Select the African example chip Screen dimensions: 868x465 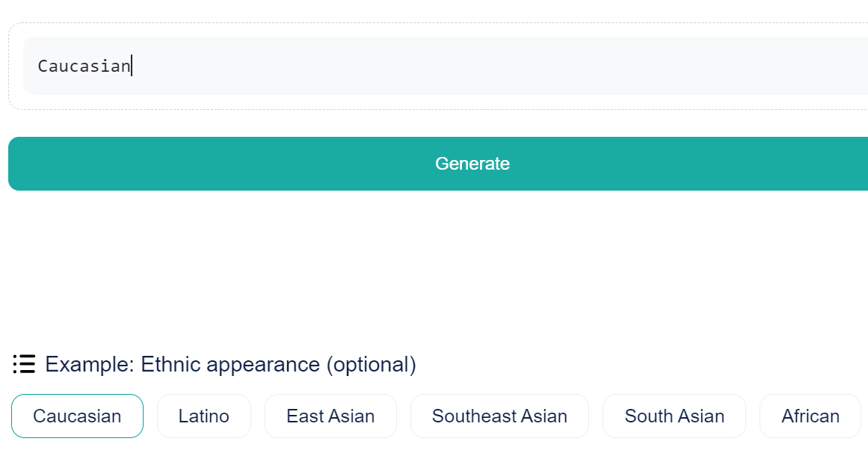[x=810, y=416]
